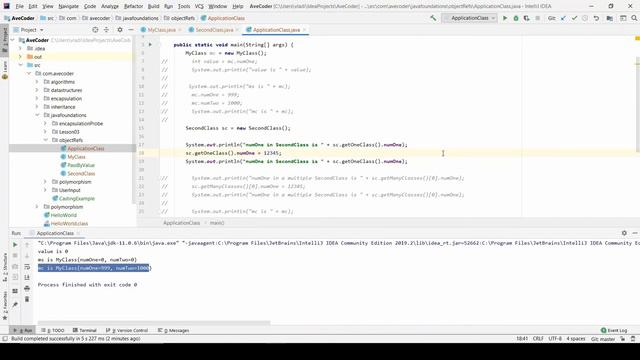Expand the algorithms package
This screenshot has width=640, height=360.
click(x=37, y=82)
